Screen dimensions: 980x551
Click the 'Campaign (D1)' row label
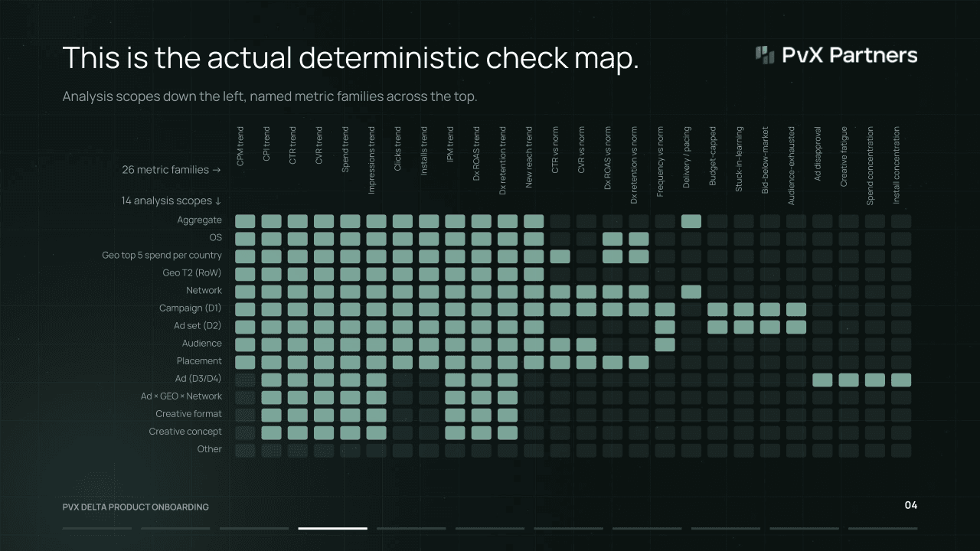coord(191,308)
